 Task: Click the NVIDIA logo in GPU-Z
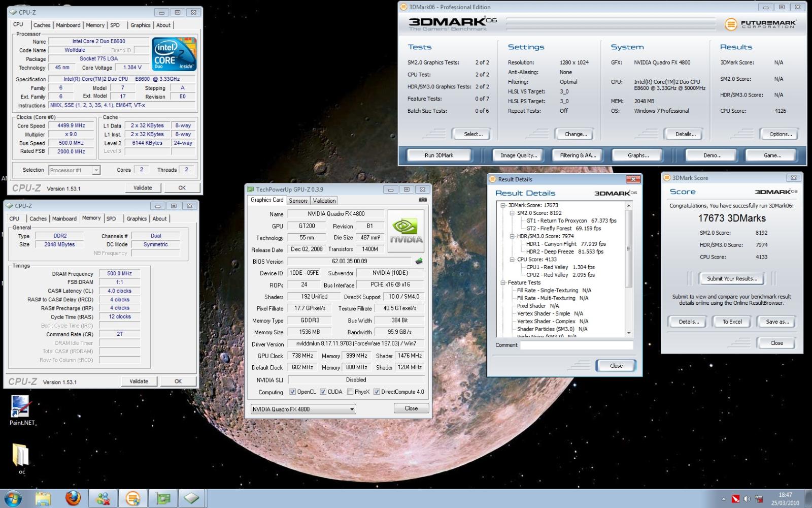[406, 230]
